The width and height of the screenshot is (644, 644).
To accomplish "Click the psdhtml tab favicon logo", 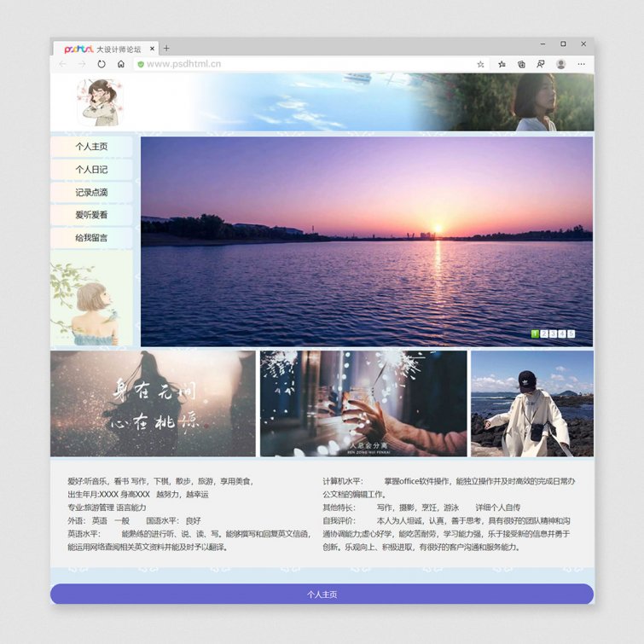I will tap(78, 49).
